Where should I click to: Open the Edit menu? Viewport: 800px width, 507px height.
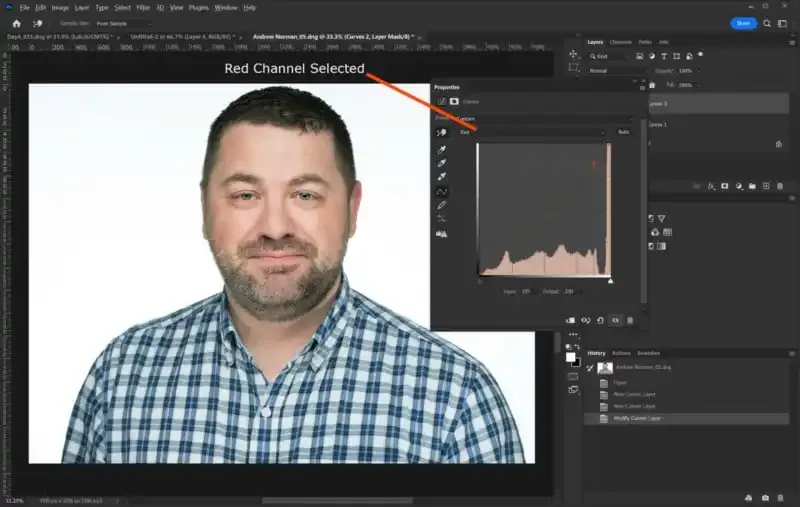pos(40,8)
